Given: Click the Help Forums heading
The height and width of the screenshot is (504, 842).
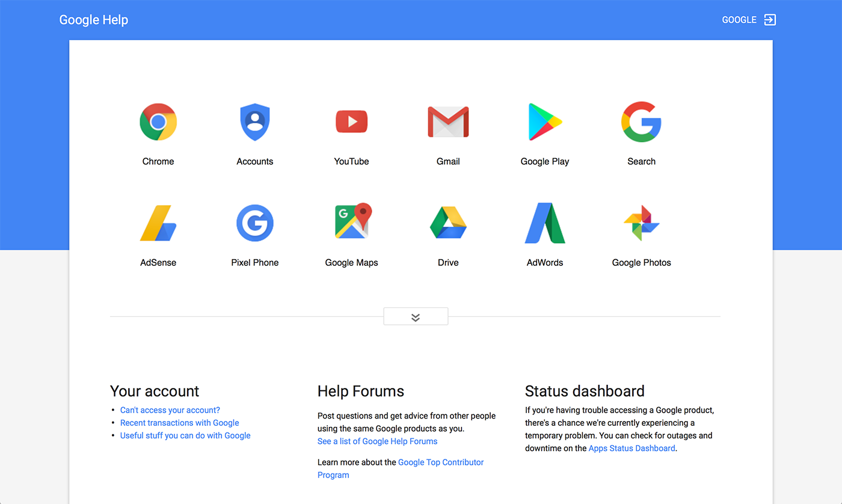Looking at the screenshot, I should click(361, 391).
